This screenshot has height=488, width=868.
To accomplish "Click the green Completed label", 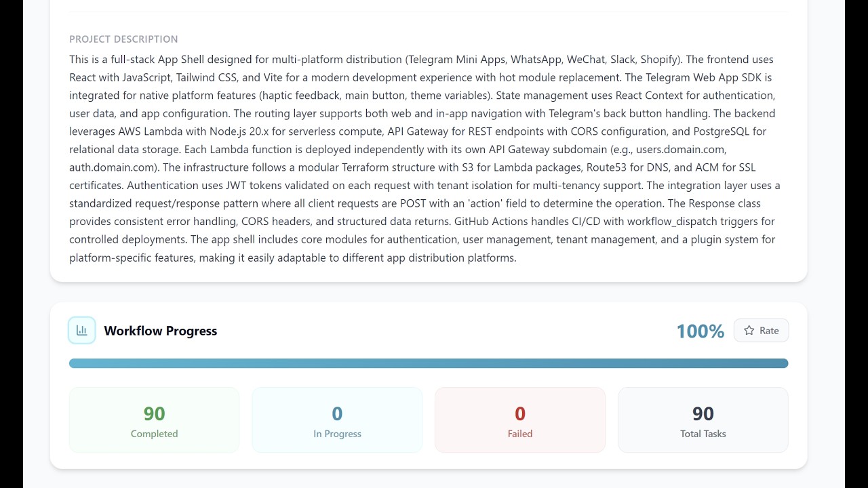I will click(x=154, y=434).
